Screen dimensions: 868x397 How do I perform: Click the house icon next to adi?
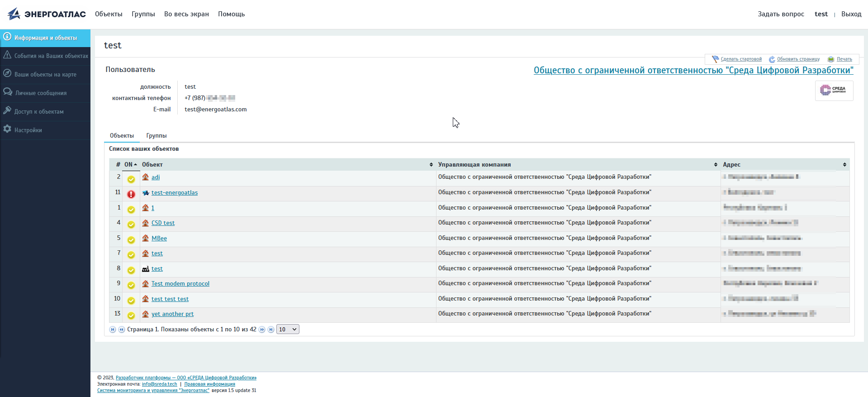coord(145,177)
